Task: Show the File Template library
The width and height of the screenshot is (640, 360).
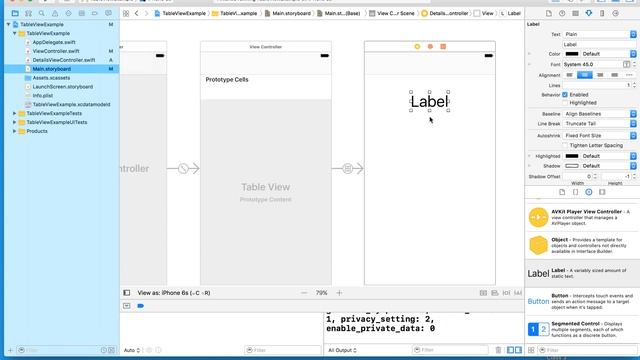Action: click(x=562, y=192)
